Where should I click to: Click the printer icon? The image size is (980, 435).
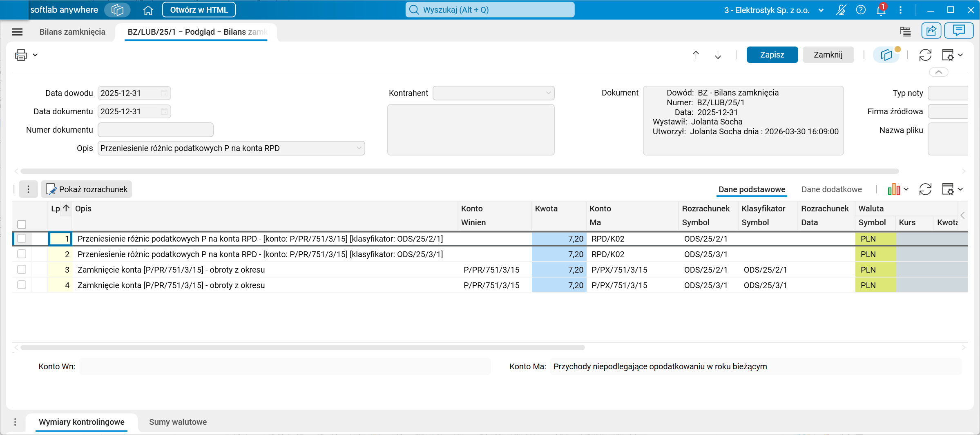[x=21, y=55]
